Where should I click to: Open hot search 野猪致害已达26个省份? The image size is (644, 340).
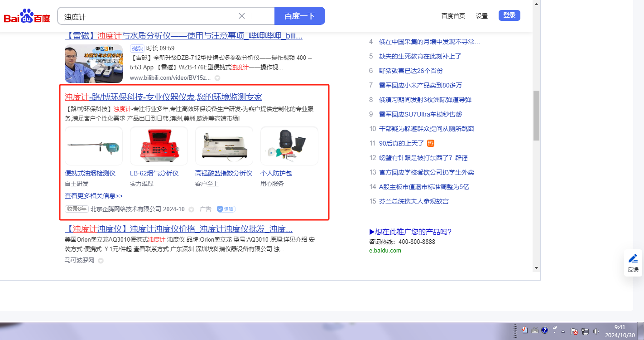point(411,71)
